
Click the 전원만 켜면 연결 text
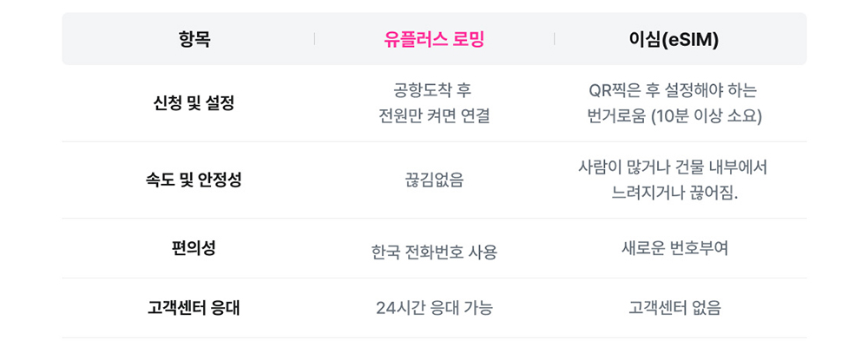(434, 115)
